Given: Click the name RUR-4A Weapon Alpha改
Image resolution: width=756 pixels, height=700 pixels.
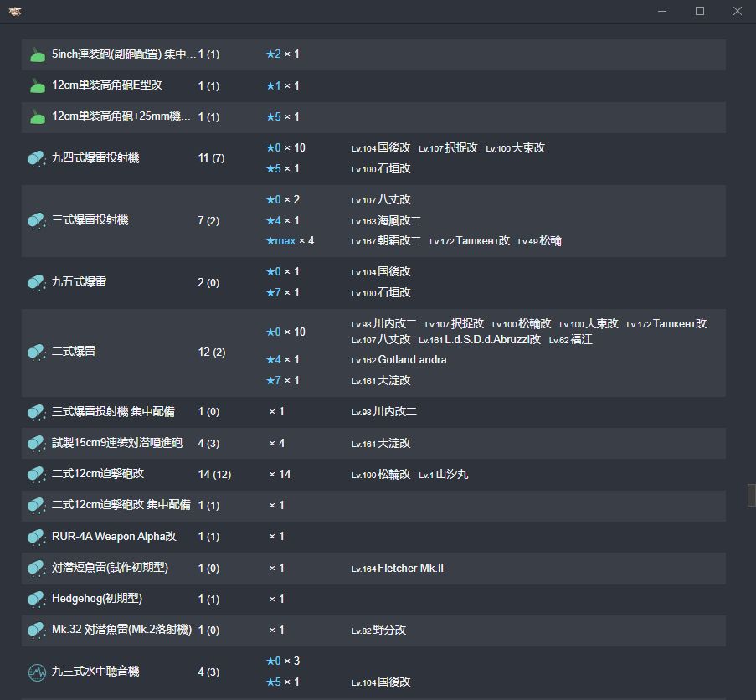Looking at the screenshot, I should coord(114,536).
